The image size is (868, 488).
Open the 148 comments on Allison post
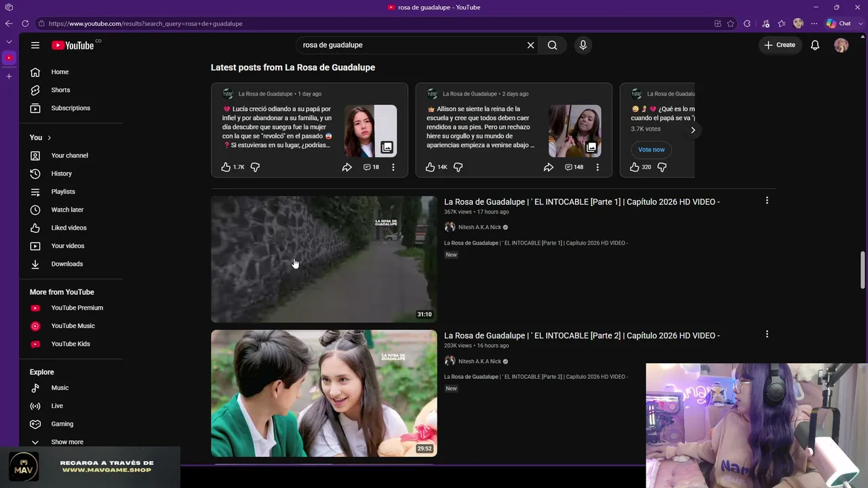coord(574,167)
